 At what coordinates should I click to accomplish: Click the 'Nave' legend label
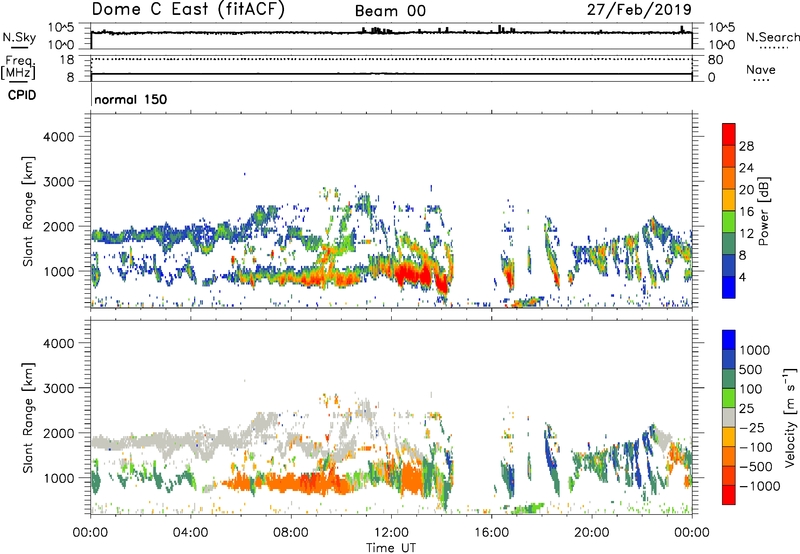(x=761, y=69)
